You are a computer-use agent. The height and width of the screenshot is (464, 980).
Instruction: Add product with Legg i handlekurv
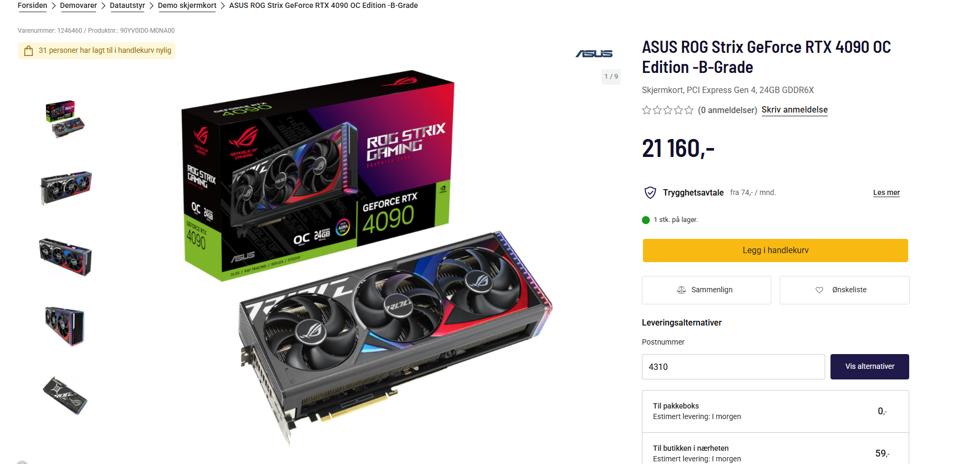(776, 250)
